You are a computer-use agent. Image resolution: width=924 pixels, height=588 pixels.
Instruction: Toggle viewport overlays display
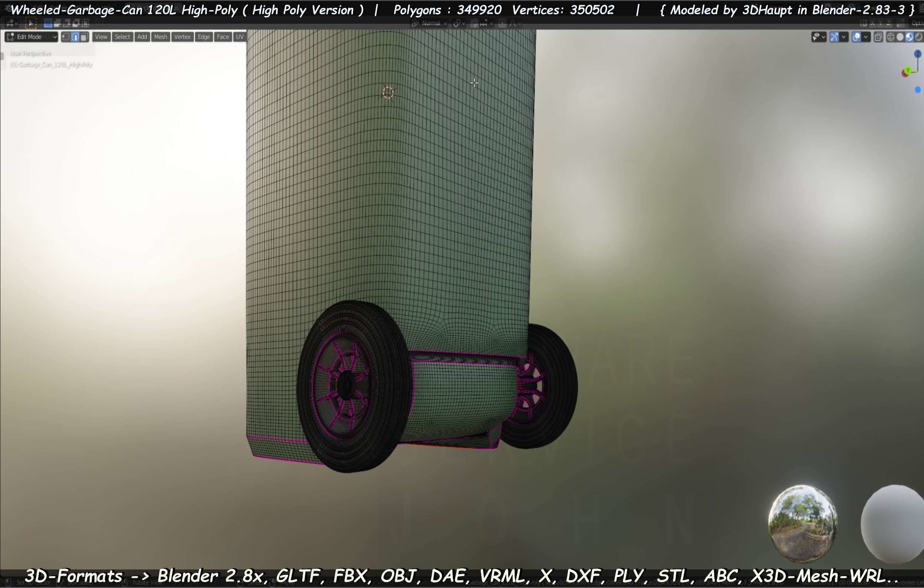tap(856, 37)
